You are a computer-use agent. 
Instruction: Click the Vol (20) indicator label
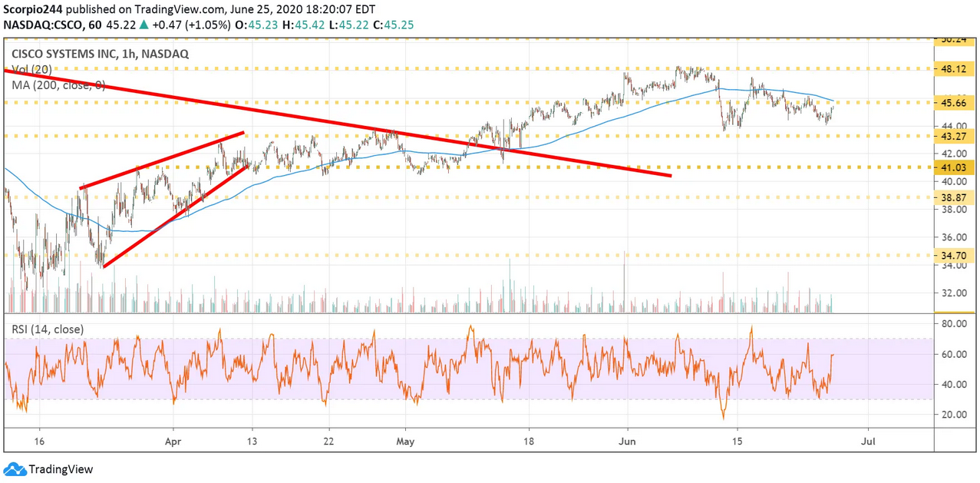point(33,70)
